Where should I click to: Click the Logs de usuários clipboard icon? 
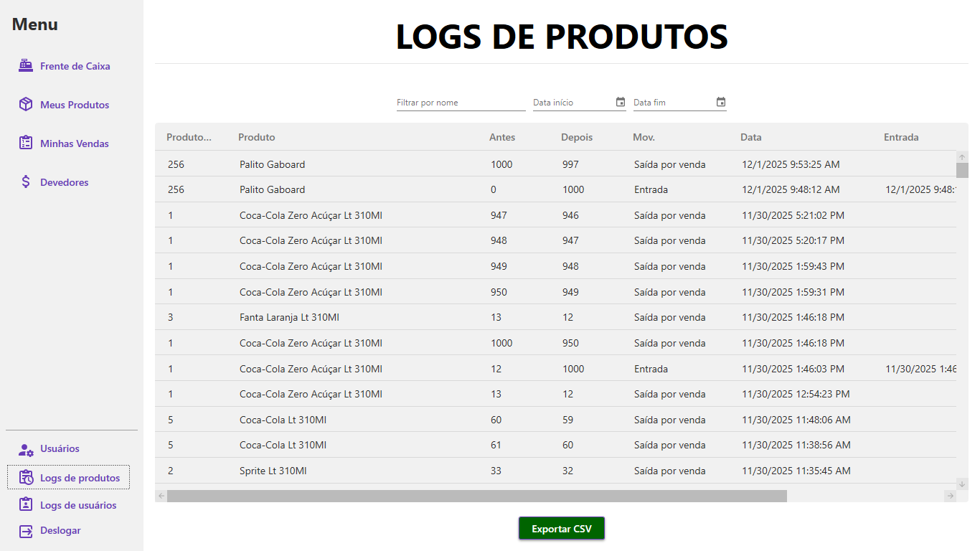[x=26, y=505]
